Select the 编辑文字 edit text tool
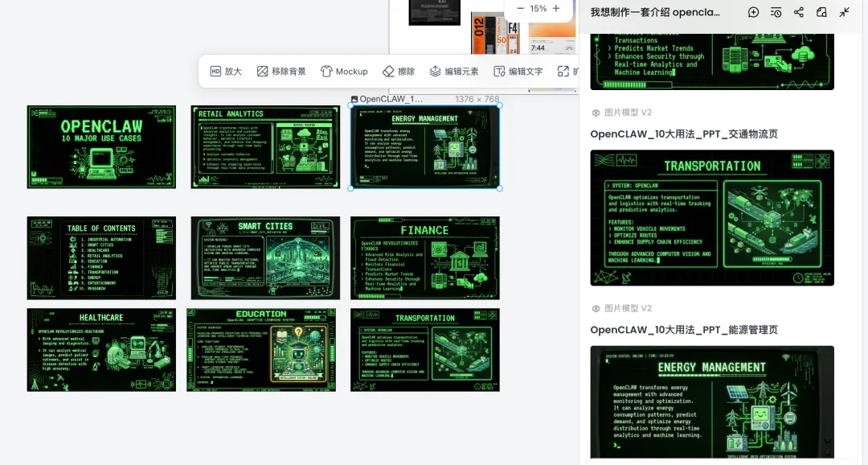This screenshot has height=465, width=868. click(x=518, y=72)
